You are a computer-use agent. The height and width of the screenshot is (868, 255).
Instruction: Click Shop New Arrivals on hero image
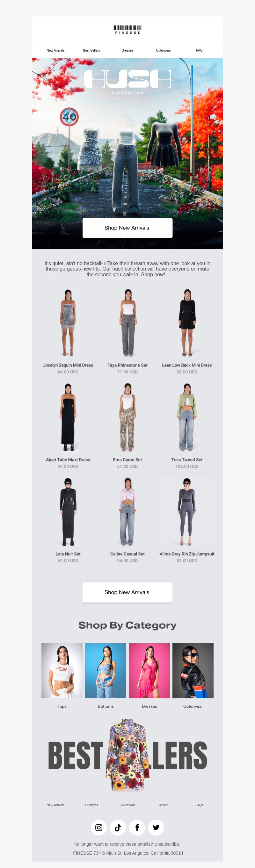click(127, 228)
